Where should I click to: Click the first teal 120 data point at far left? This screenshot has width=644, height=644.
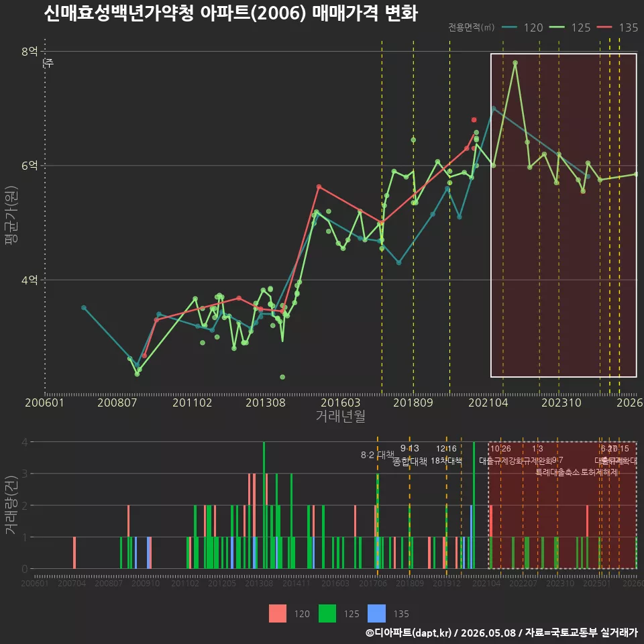tap(84, 308)
